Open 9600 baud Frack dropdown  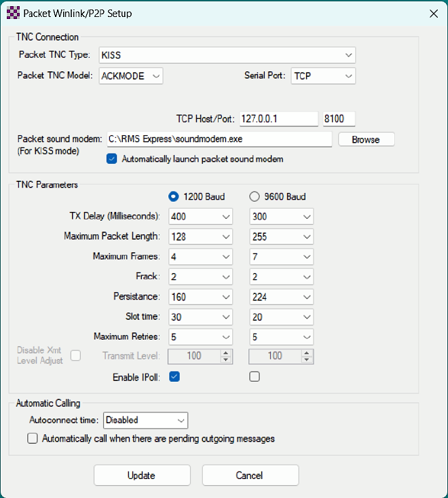[282, 277]
